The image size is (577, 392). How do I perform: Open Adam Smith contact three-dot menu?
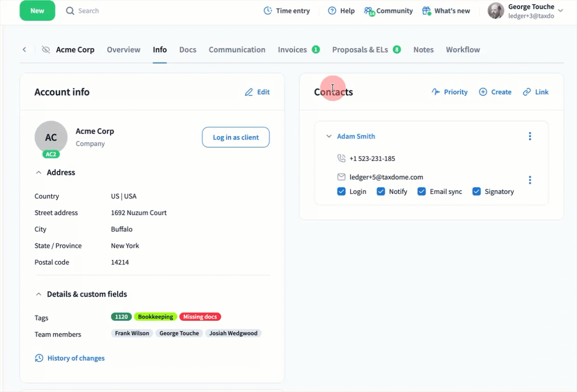pos(530,136)
